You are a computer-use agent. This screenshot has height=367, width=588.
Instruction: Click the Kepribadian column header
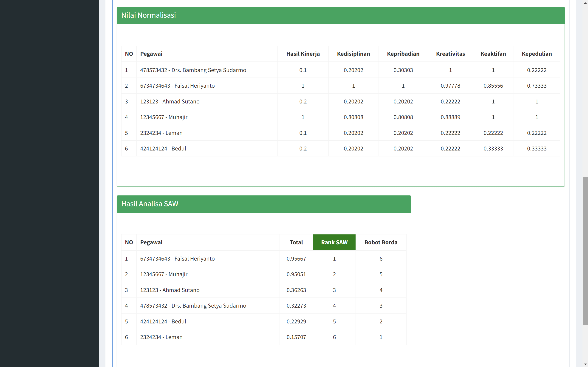[403, 54]
